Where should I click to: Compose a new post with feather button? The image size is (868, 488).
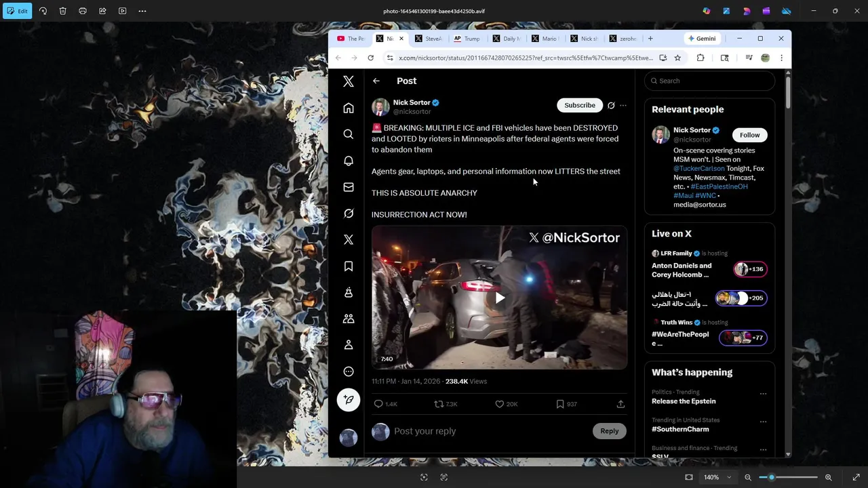click(x=349, y=400)
